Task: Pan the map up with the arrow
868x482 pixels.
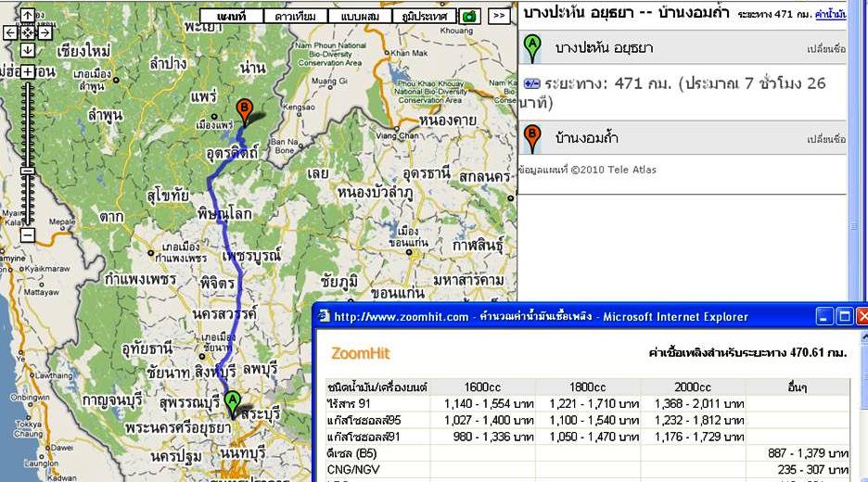Action: [28, 16]
